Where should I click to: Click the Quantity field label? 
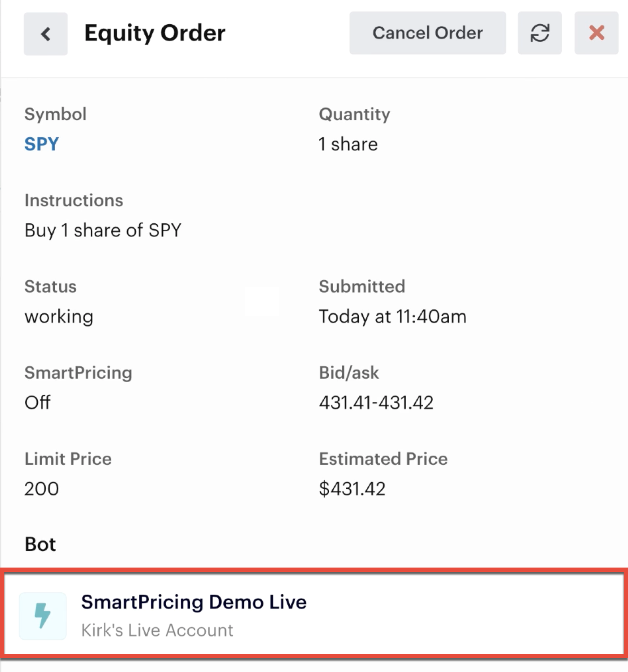point(354,114)
